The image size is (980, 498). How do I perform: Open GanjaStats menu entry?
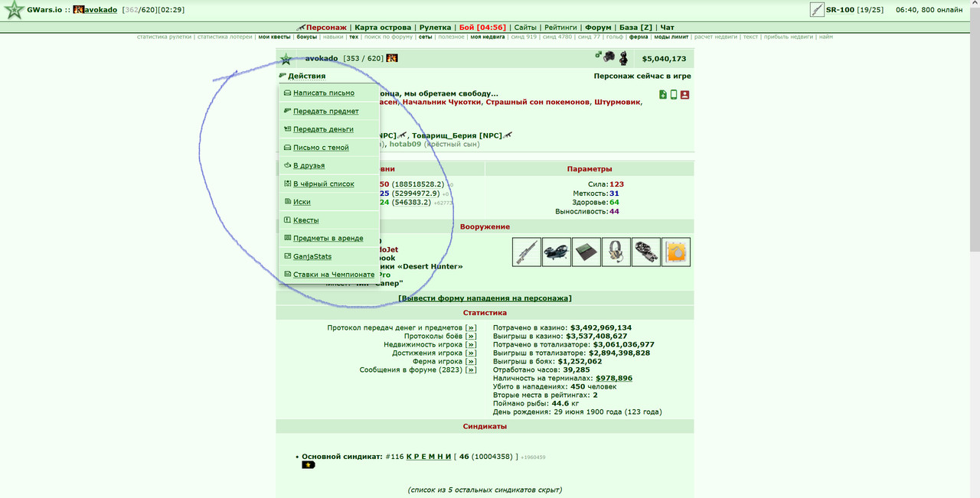tap(312, 257)
